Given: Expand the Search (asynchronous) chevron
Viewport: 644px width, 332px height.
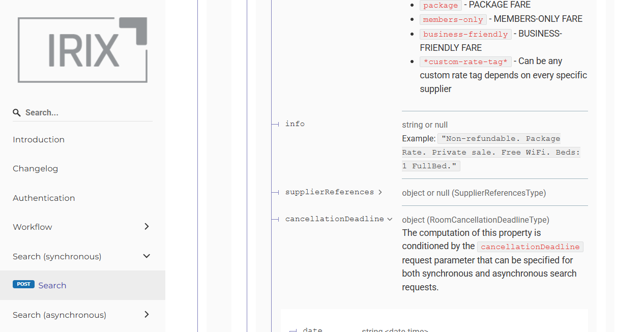Looking at the screenshot, I should click(x=147, y=315).
